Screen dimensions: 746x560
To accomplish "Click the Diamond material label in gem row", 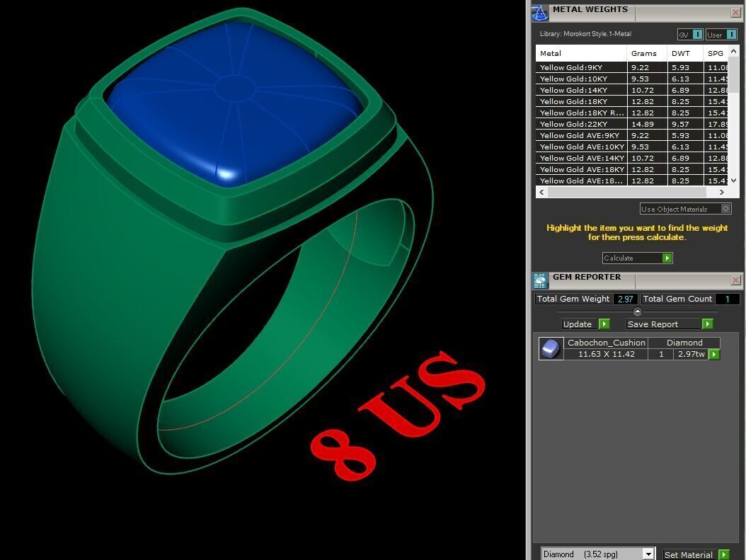I will coord(684,343).
